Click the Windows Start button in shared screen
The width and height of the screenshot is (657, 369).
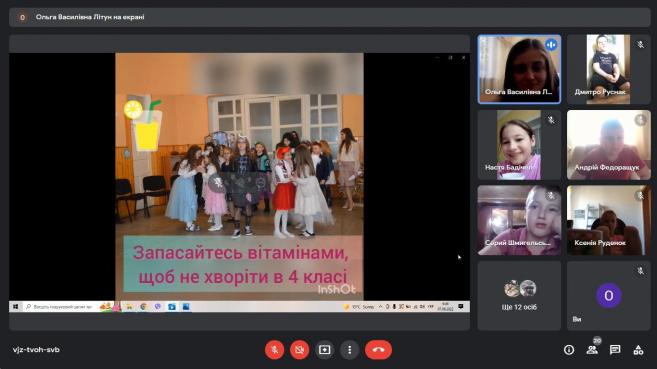tap(15, 307)
